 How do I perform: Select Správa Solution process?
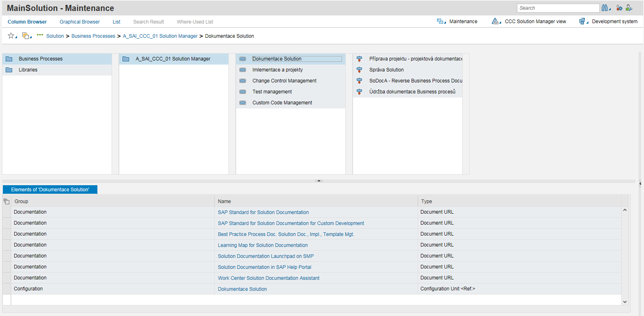click(407, 70)
